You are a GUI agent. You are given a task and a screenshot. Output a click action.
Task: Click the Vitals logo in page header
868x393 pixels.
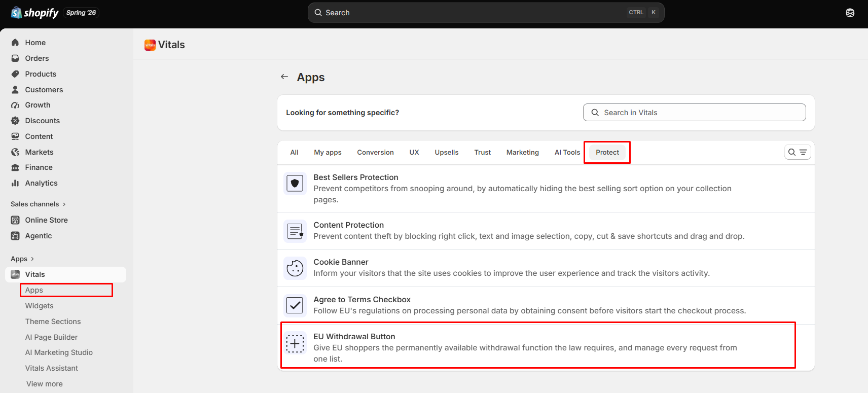tap(150, 45)
